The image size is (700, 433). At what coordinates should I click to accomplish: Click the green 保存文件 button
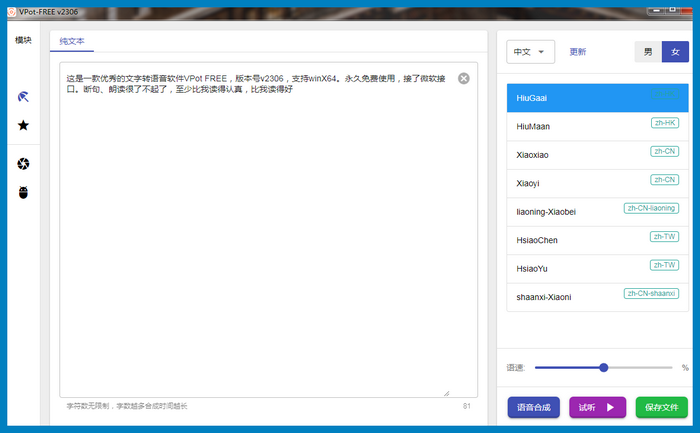[661, 407]
